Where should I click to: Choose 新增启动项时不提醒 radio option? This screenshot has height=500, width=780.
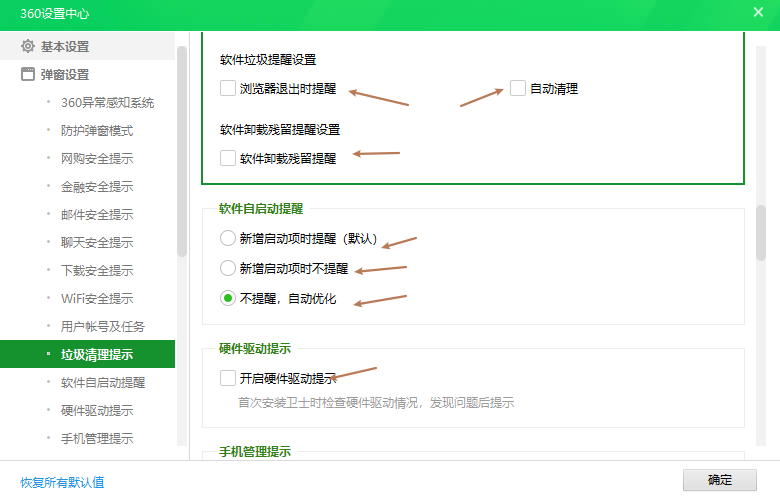click(x=228, y=268)
